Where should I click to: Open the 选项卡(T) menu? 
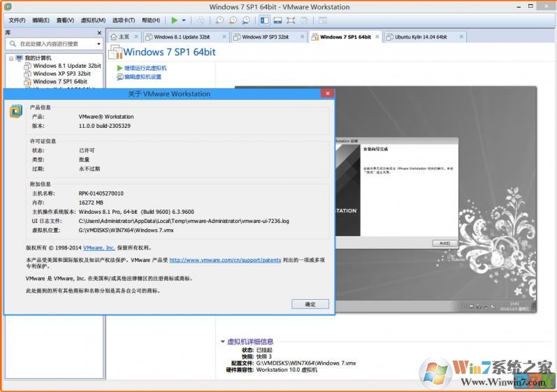click(123, 20)
